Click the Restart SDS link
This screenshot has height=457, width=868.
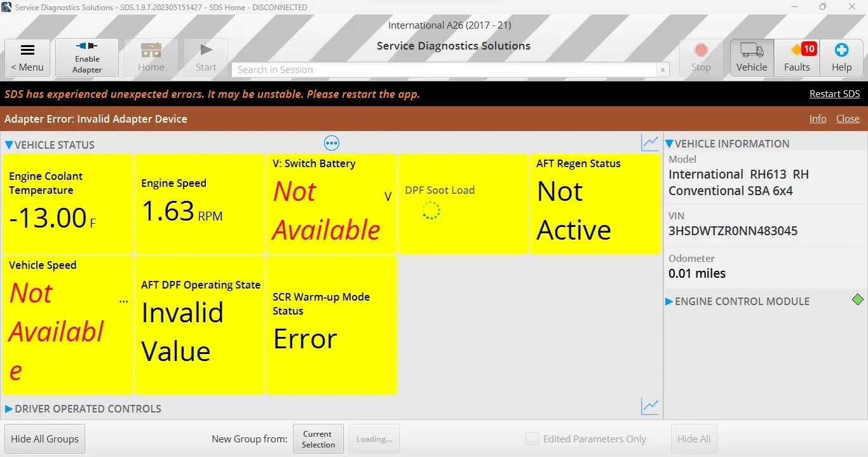[x=834, y=94]
